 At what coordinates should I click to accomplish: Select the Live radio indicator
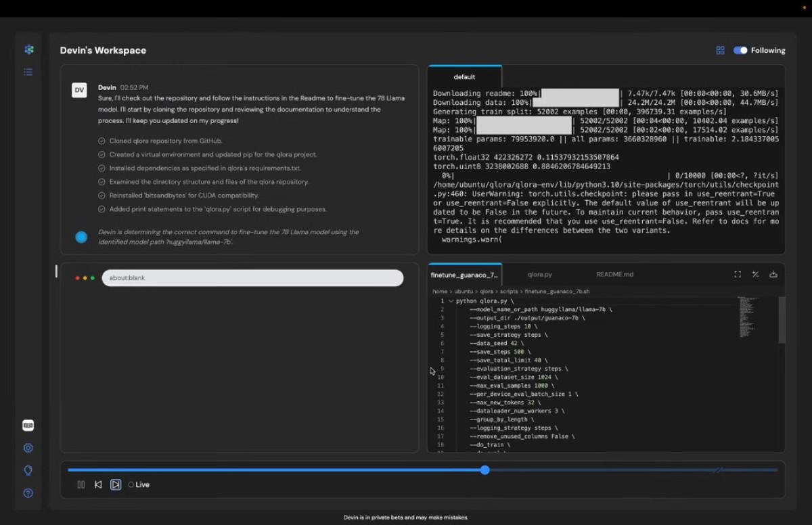[131, 485]
